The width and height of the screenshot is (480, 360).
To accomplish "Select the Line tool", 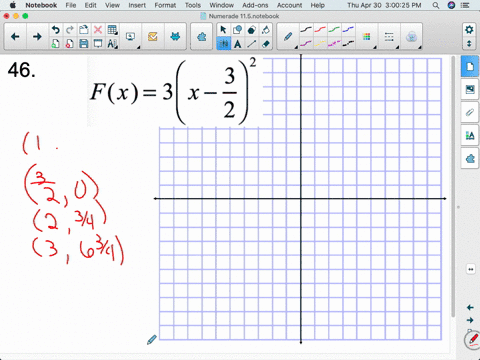I will pyautogui.click(x=251, y=44).
